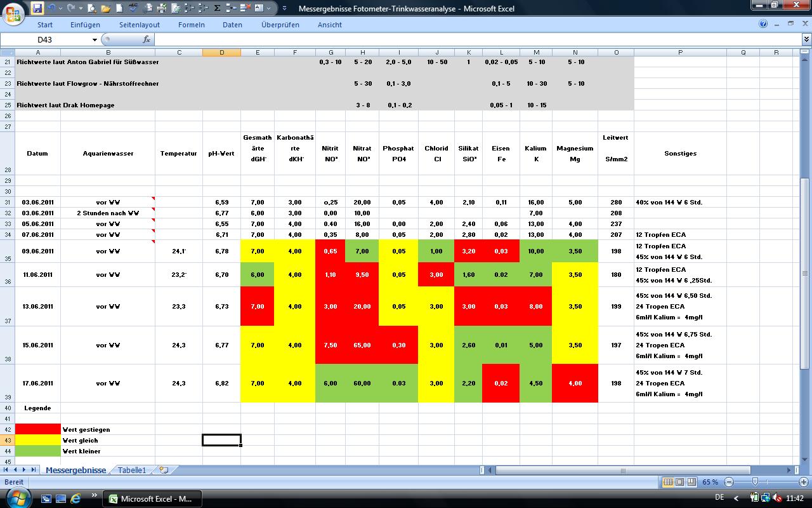
Task: Open the Excel help question mark
Action: 763,24
